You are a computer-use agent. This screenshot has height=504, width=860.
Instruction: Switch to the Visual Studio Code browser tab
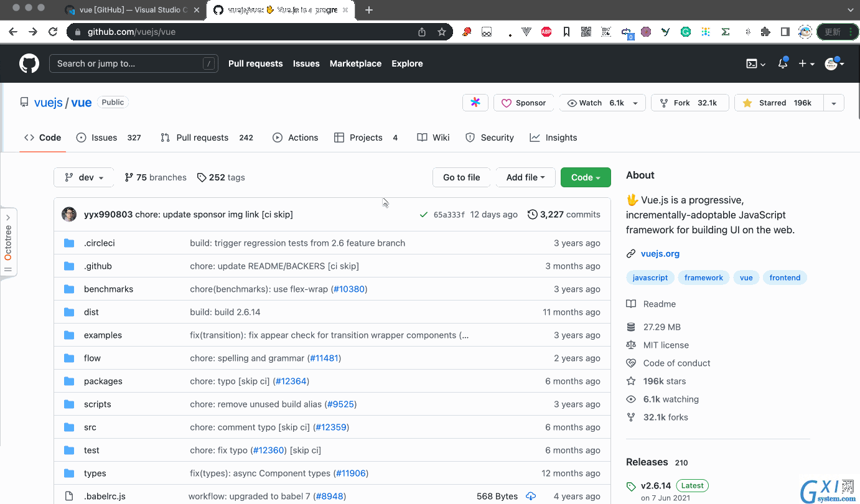[133, 10]
